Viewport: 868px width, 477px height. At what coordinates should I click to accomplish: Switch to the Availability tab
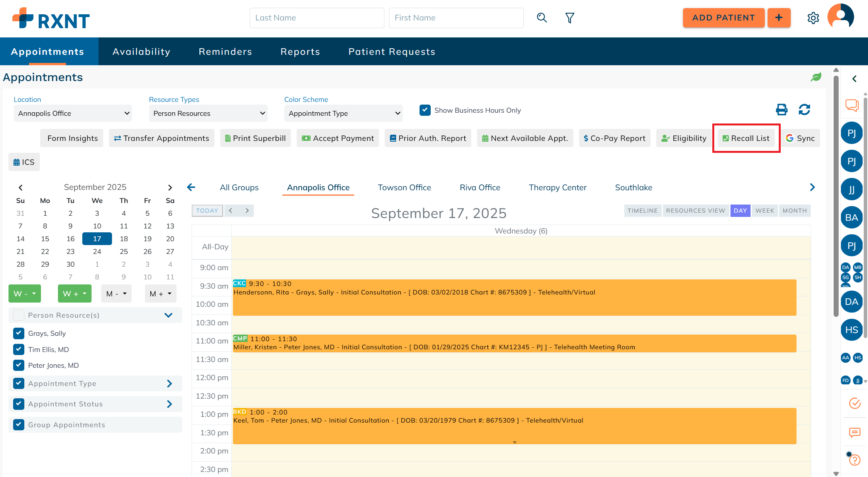click(141, 52)
